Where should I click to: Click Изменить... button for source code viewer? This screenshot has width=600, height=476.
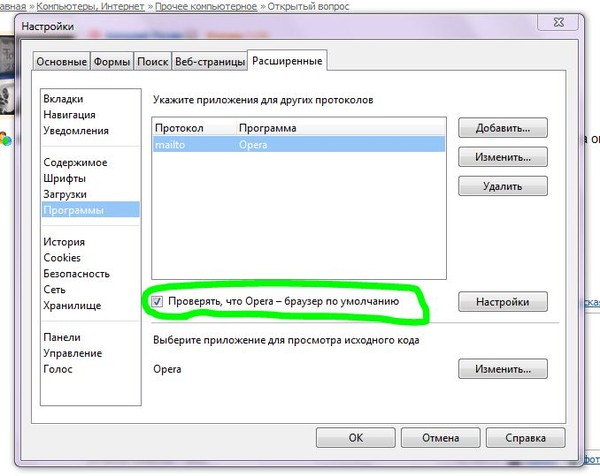click(x=503, y=369)
